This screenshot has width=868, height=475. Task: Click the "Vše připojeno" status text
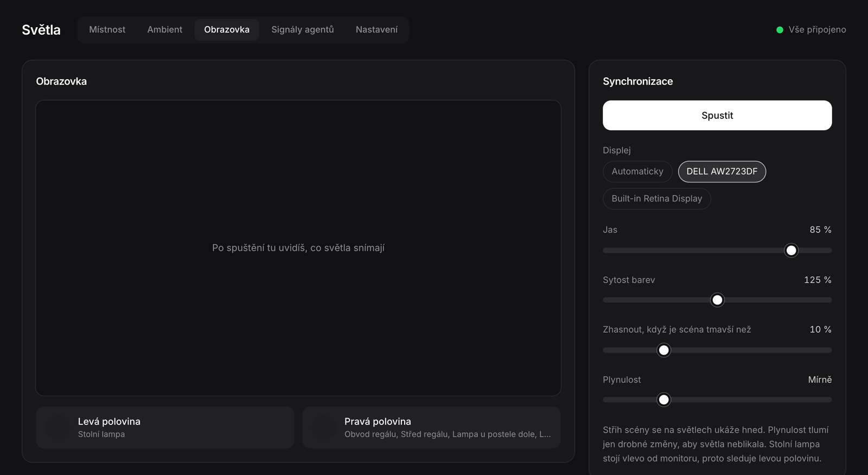(817, 30)
